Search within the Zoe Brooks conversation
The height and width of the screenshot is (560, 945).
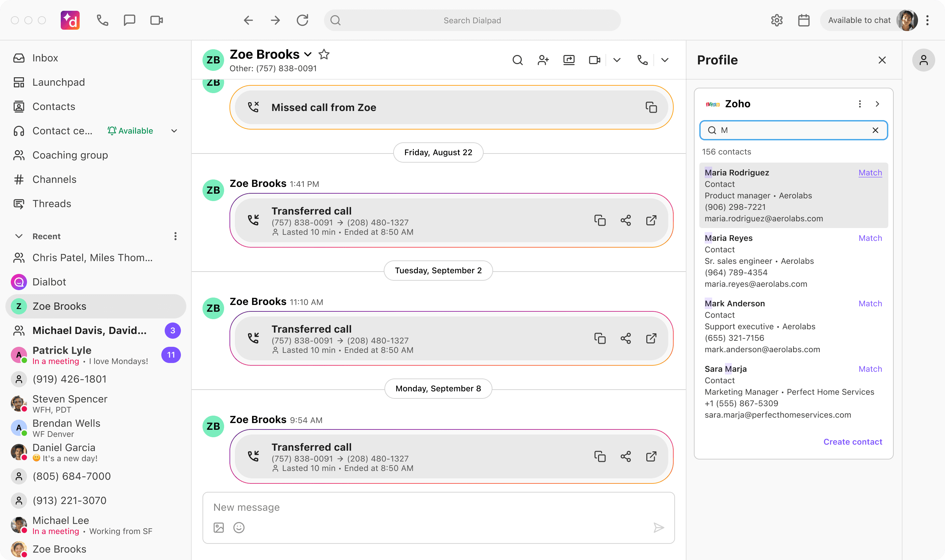pos(518,60)
